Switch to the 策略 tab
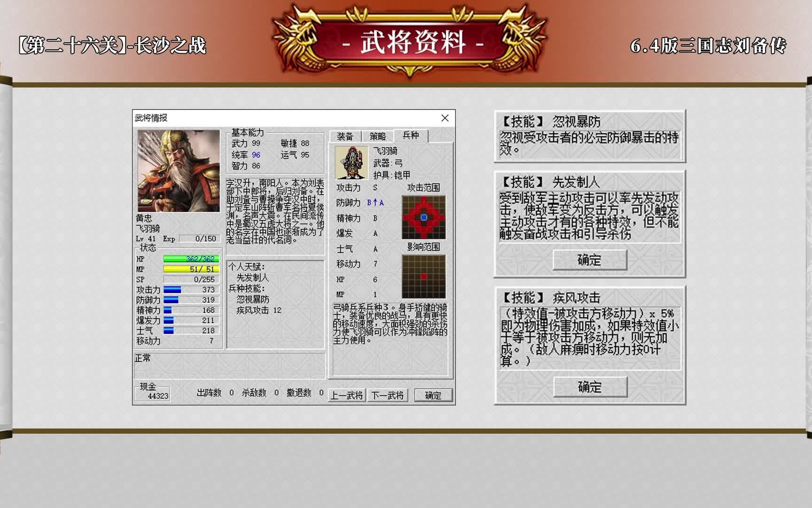The height and width of the screenshot is (508, 812). click(x=377, y=136)
